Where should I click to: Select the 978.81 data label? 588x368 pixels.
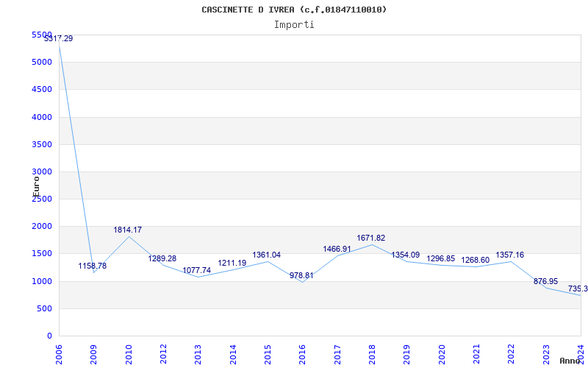(x=301, y=275)
